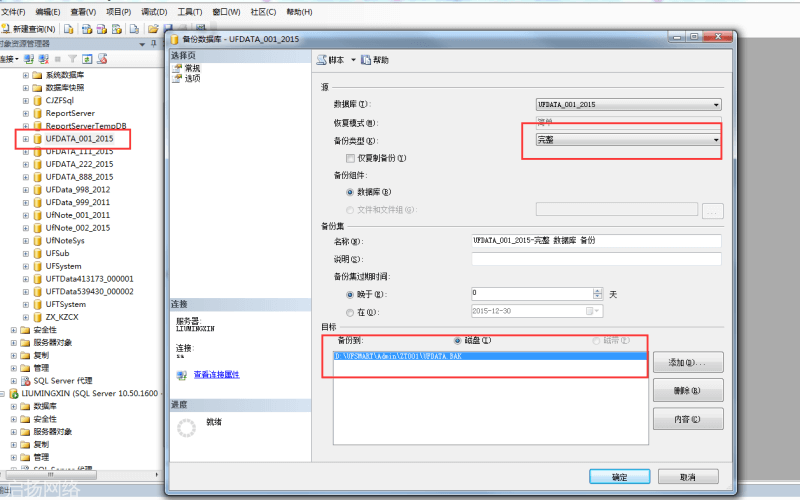Viewport: 800px width, 500px height.
Task: Click the 取消 button
Action: pyautogui.click(x=688, y=477)
